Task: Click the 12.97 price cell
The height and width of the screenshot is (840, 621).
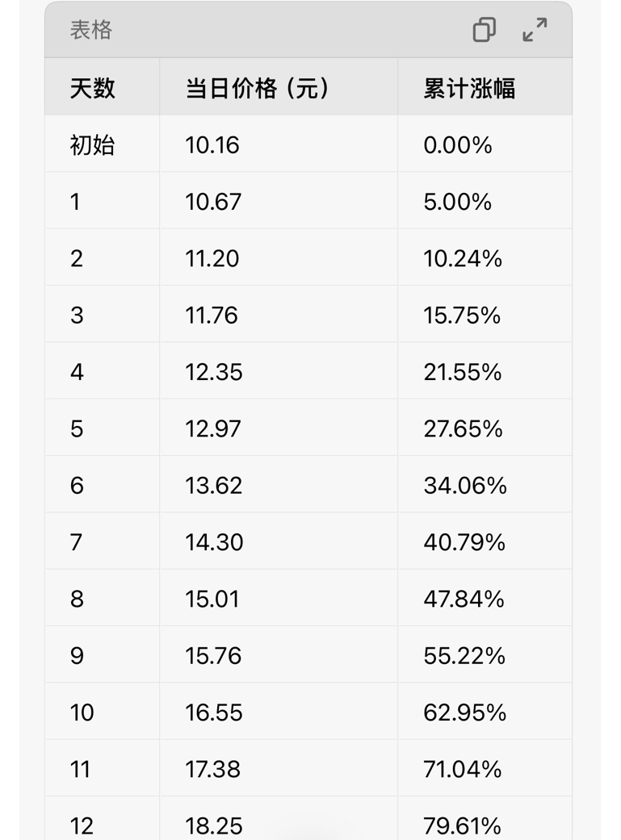Action: pyautogui.click(x=213, y=428)
